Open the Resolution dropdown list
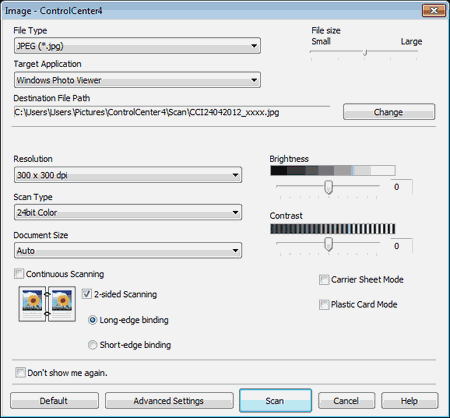Image resolution: width=450 pixels, height=418 pixels. 128,175
